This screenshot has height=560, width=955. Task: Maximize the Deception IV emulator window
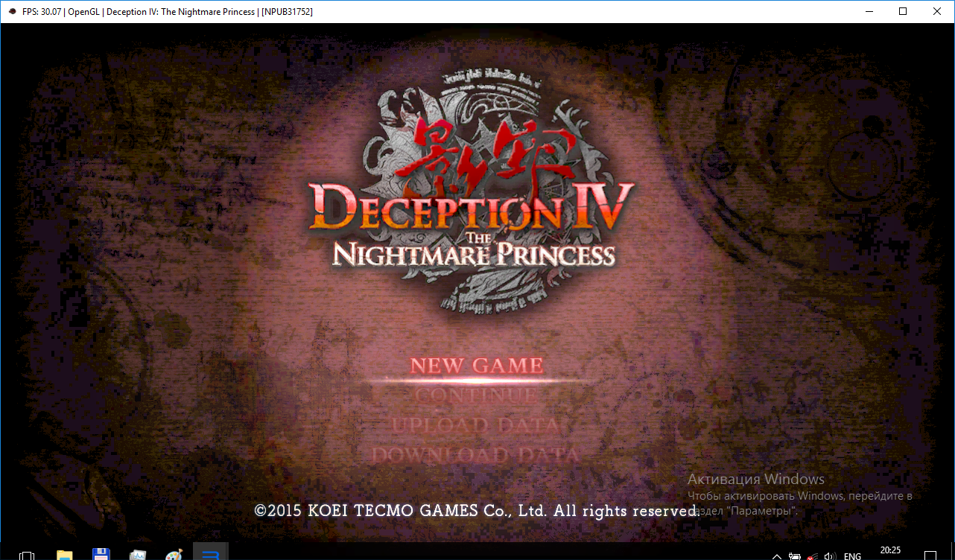(x=903, y=11)
